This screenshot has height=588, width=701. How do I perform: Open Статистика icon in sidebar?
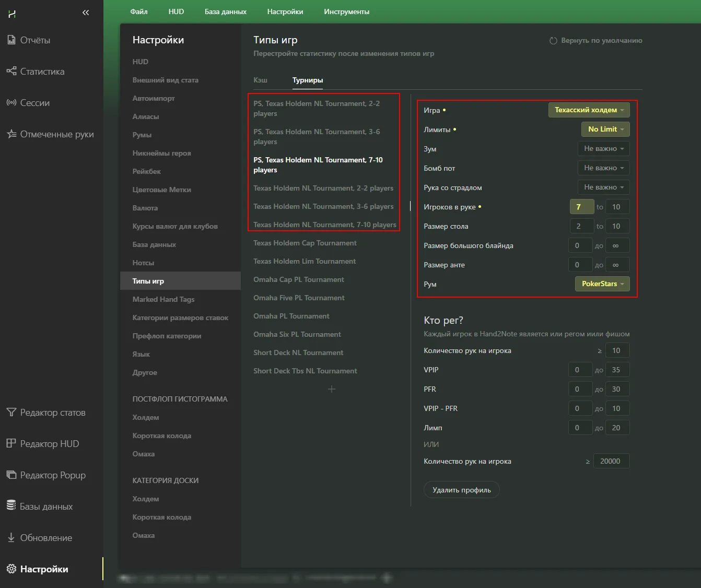click(x=11, y=71)
